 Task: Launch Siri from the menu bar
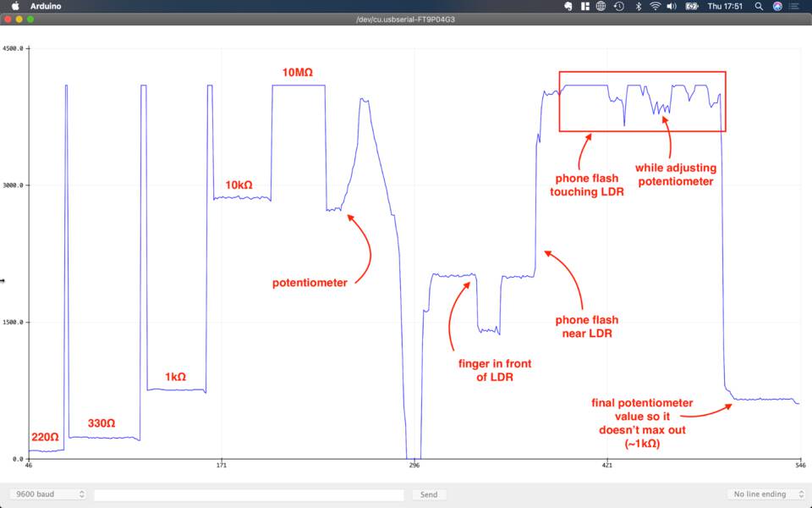(777, 6)
